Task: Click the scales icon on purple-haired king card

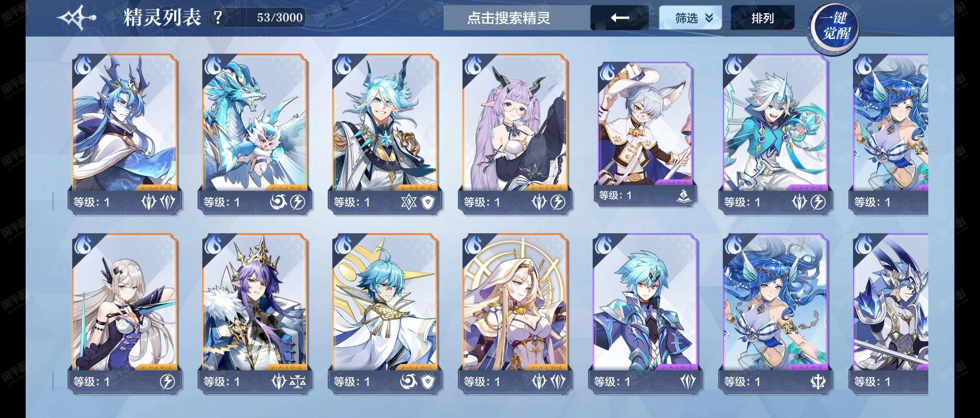Action: point(298,382)
